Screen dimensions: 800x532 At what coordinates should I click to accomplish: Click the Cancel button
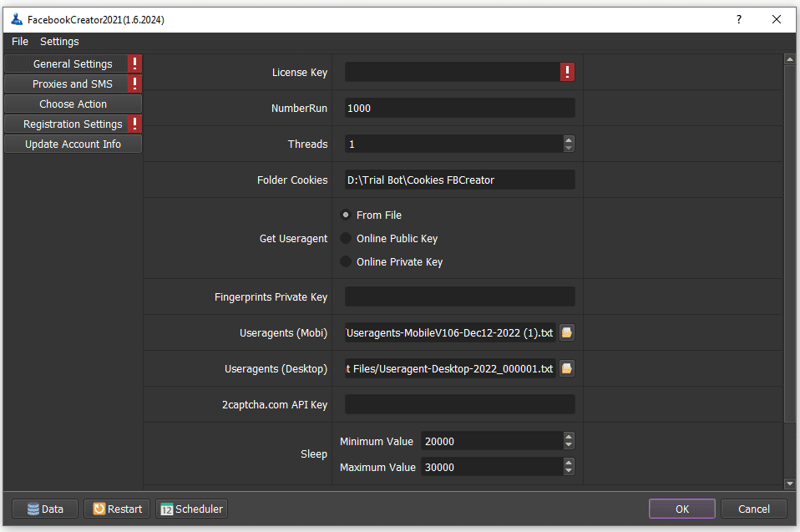(753, 509)
